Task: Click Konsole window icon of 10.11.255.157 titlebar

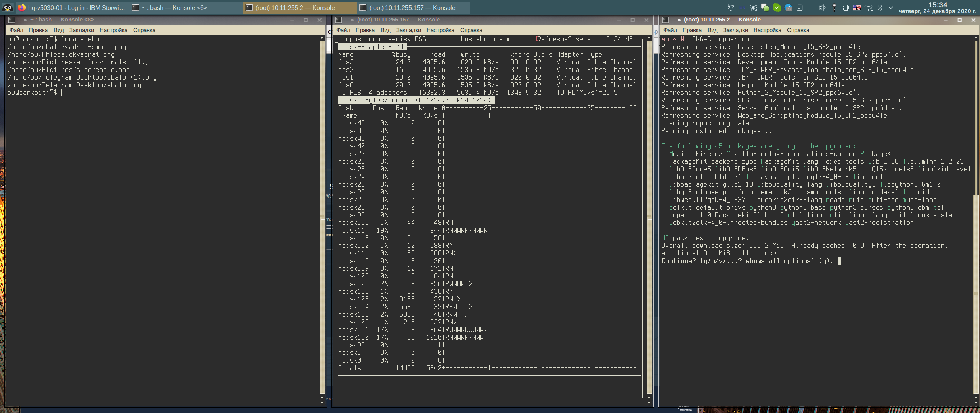Action: [338, 20]
